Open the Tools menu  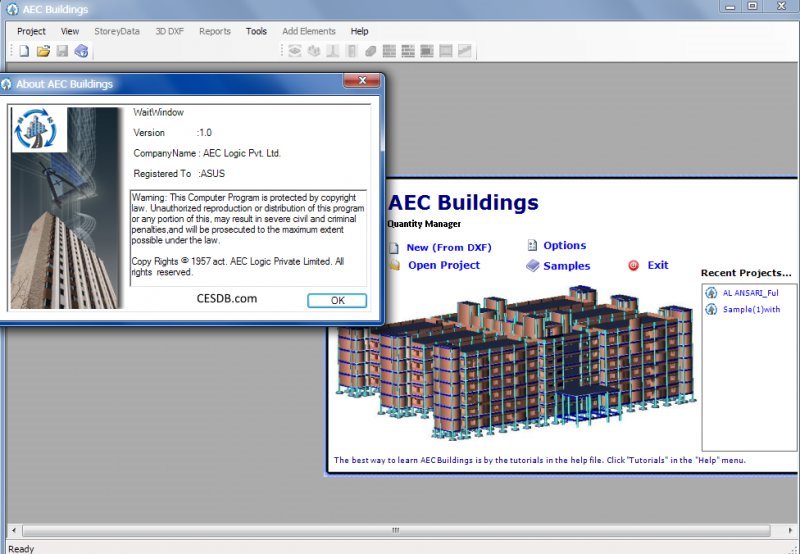coord(256,31)
